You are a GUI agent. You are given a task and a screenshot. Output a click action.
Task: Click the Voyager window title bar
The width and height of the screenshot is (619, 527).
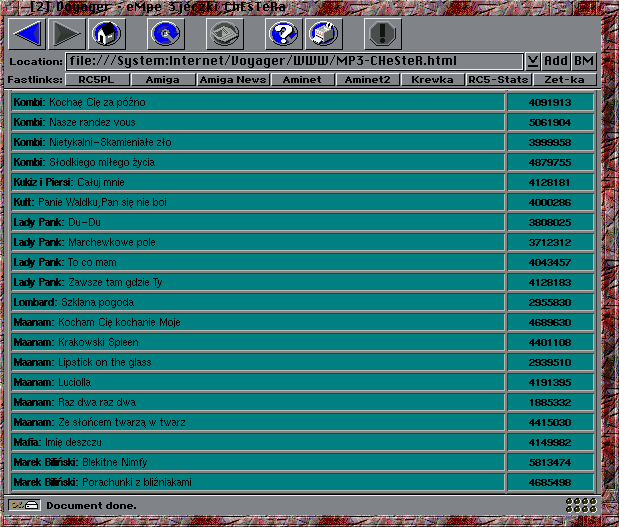310,6
